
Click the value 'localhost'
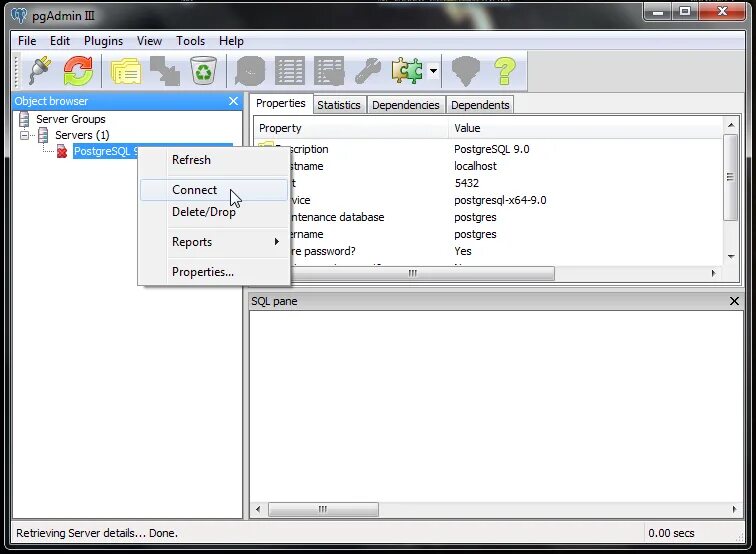pos(475,166)
